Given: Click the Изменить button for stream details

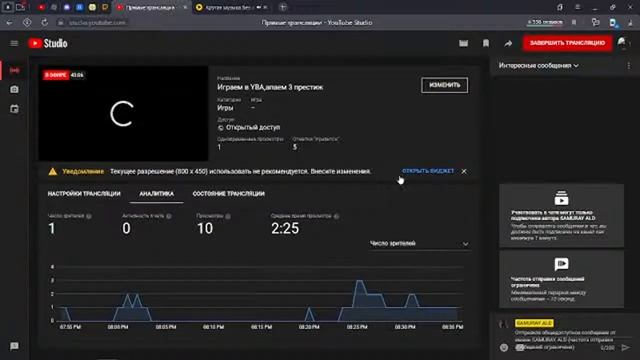Looking at the screenshot, I should [444, 85].
